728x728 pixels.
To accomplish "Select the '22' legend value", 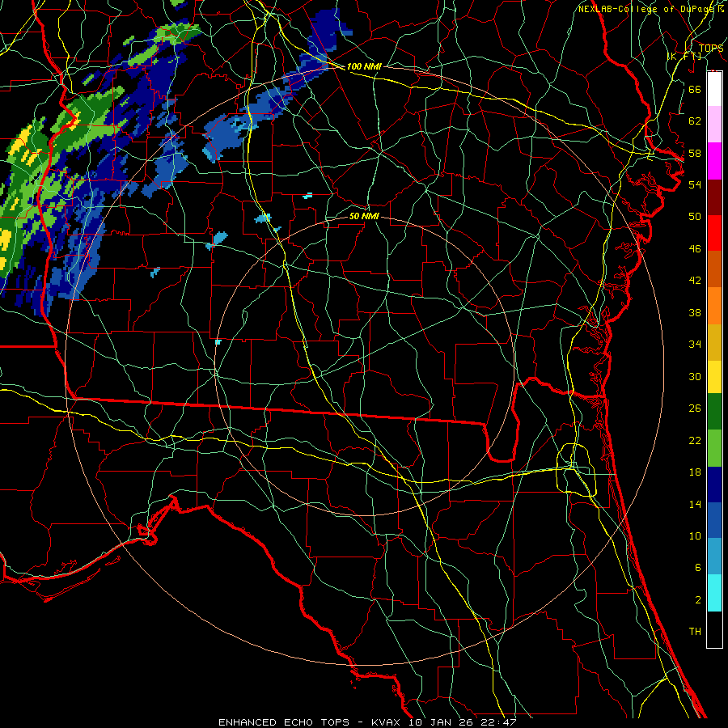I will point(695,440).
